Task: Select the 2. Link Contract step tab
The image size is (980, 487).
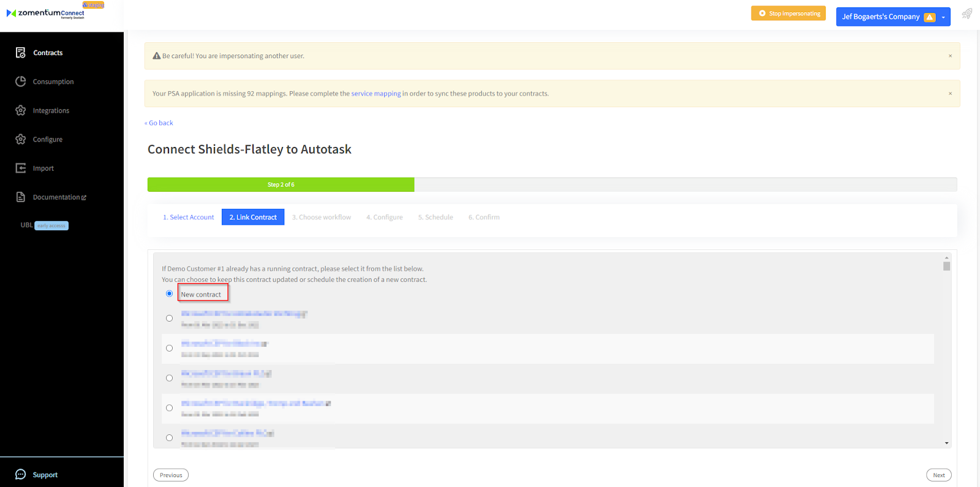Action: pos(253,217)
